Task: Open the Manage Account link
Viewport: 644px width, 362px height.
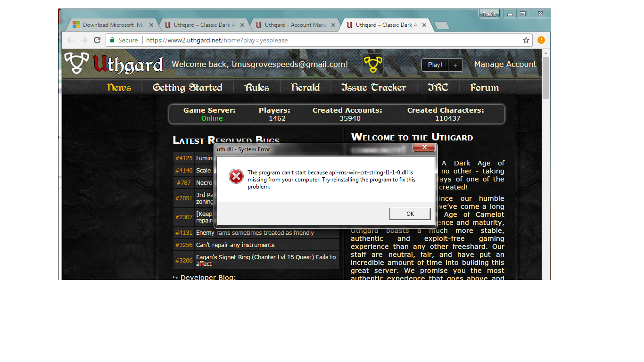Action: (505, 64)
